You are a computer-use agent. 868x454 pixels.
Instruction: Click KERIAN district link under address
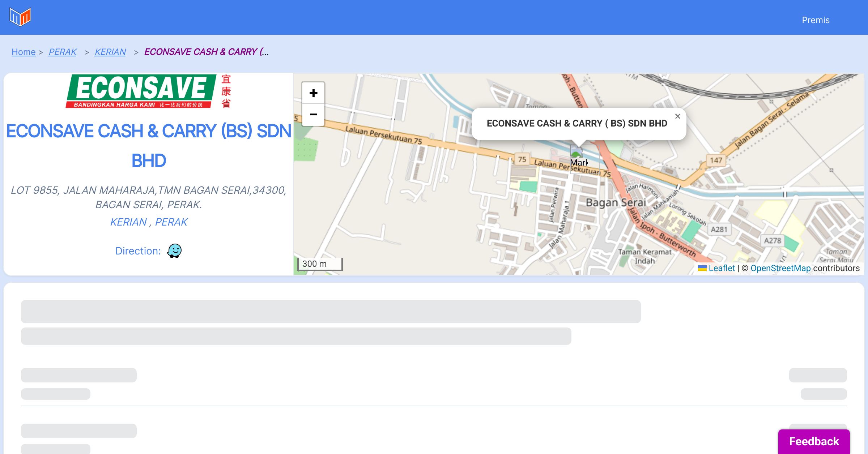[128, 222]
